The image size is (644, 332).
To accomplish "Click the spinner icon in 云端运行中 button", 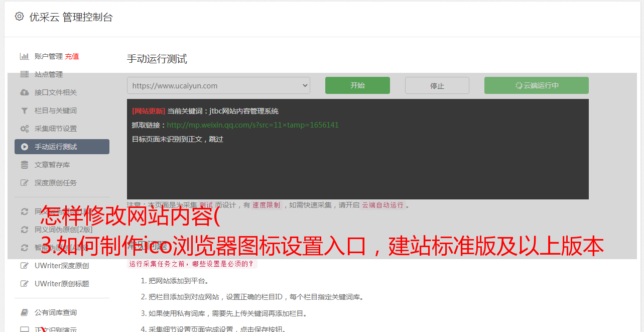I will [x=519, y=85].
